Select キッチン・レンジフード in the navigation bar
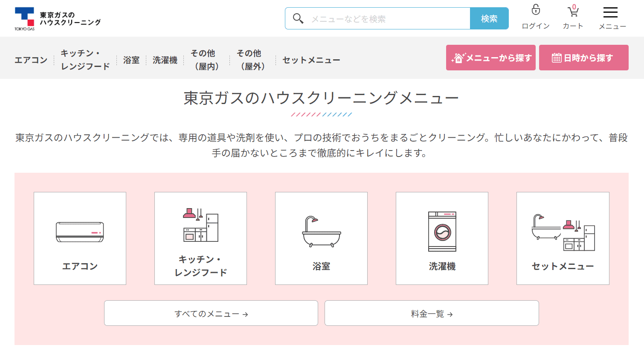644x351 pixels. [x=85, y=60]
